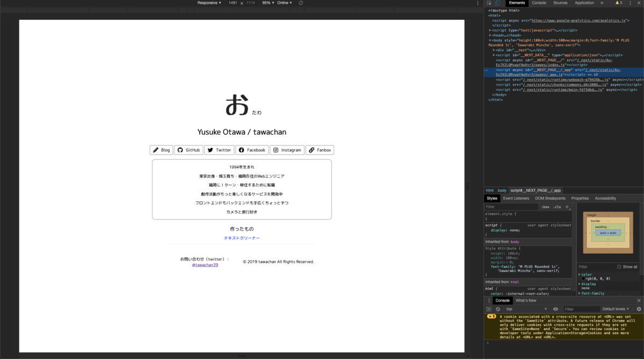Click the Styles Filter input

pos(511,207)
